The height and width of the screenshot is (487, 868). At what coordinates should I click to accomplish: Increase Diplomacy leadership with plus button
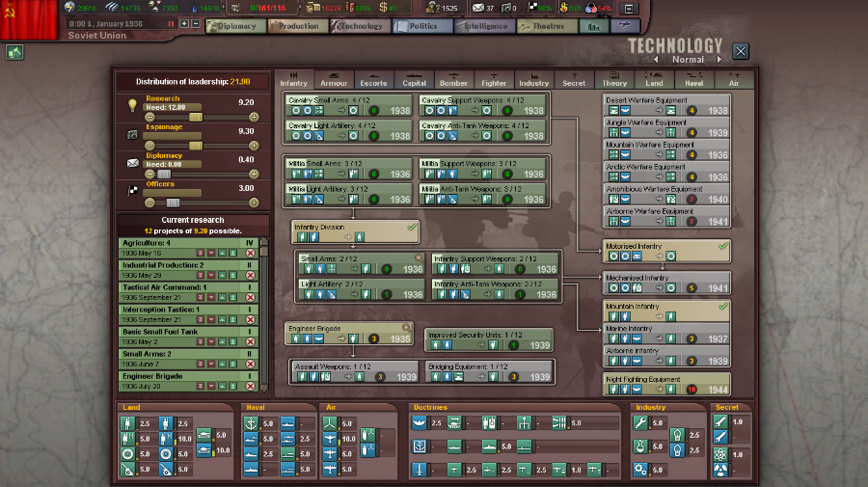coord(254,175)
